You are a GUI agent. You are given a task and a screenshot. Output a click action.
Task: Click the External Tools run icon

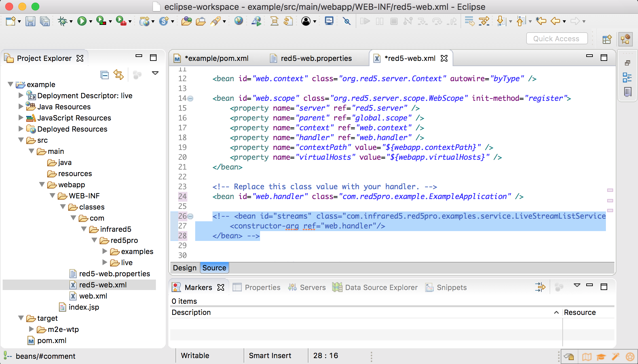click(x=121, y=21)
